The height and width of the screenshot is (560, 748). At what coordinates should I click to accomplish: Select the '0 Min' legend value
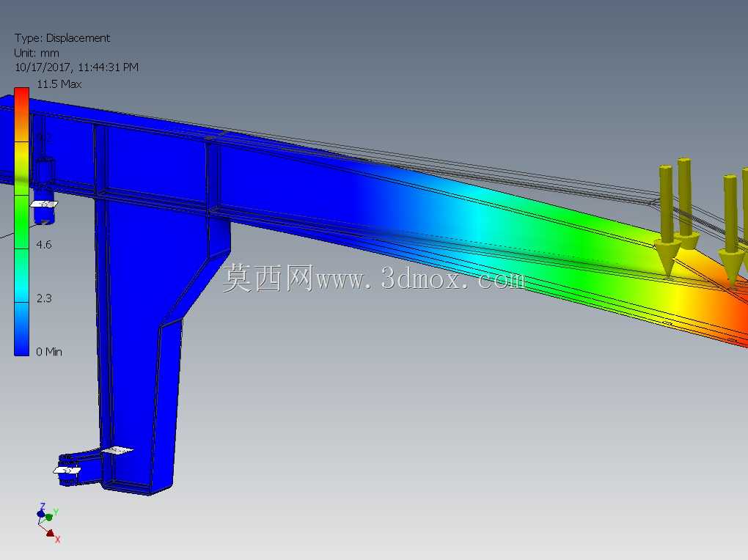(49, 352)
